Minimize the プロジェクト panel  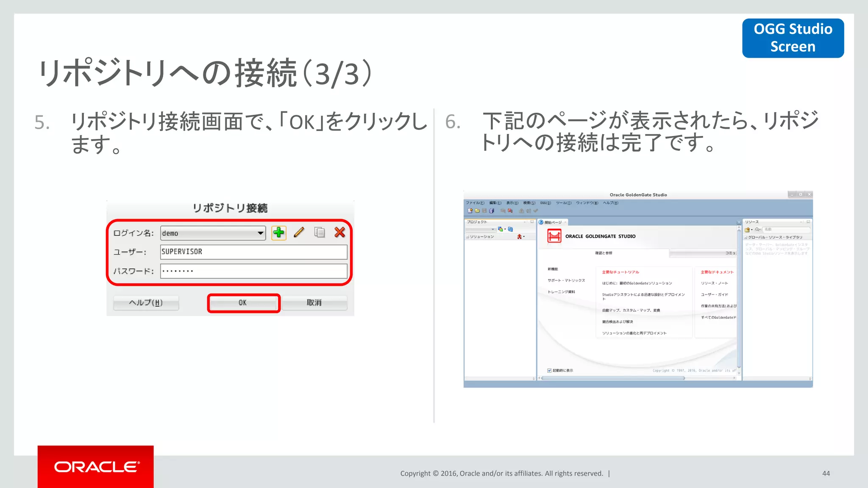pos(532,222)
